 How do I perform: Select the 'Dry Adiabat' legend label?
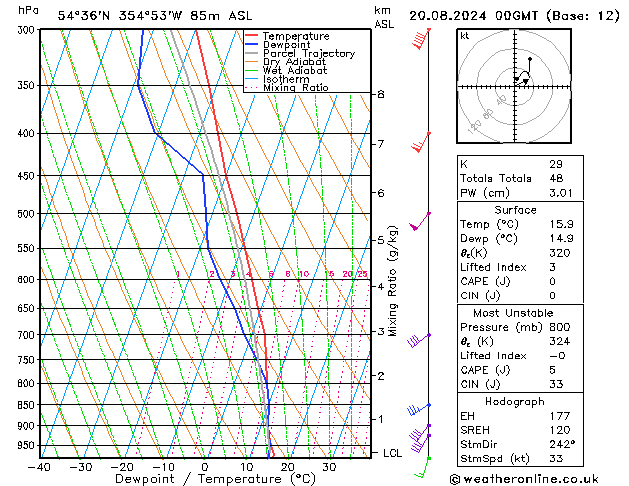tap(294, 62)
